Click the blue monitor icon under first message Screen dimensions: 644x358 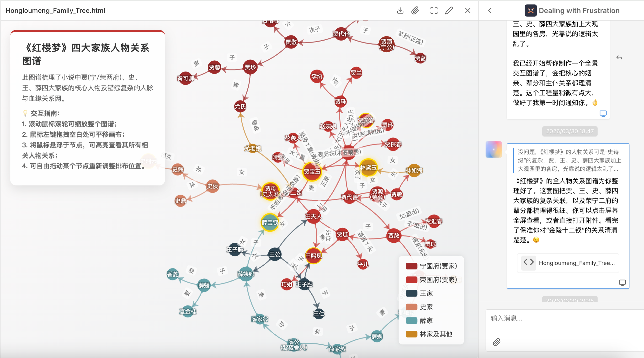coord(603,113)
